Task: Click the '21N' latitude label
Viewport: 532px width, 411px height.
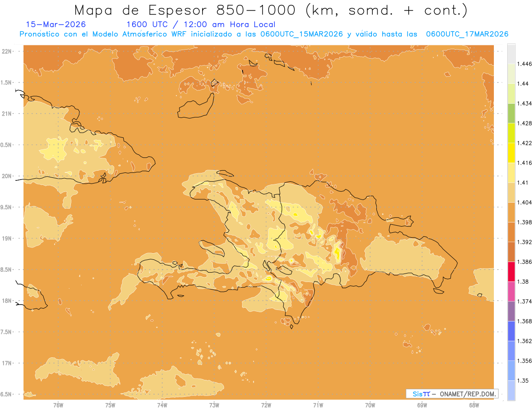Action: coord(7,114)
